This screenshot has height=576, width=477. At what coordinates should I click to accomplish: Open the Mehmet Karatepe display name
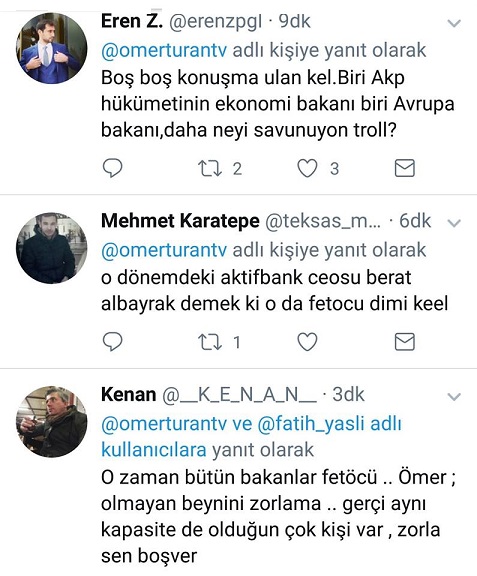pyautogui.click(x=180, y=220)
